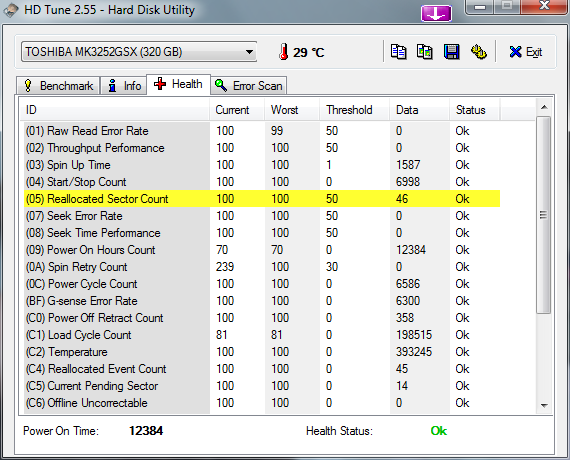Click the scroll down arrow of the list

(x=544, y=405)
